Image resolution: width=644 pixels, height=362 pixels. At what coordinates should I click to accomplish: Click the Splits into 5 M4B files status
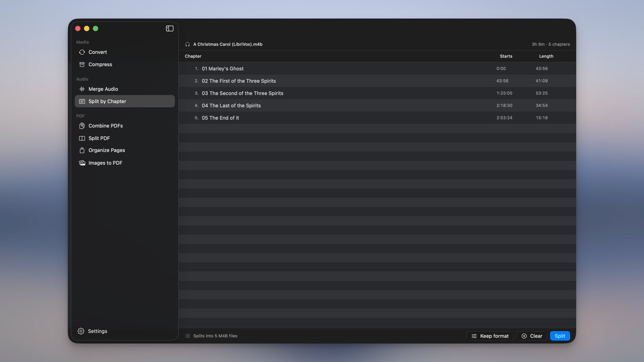click(215, 336)
